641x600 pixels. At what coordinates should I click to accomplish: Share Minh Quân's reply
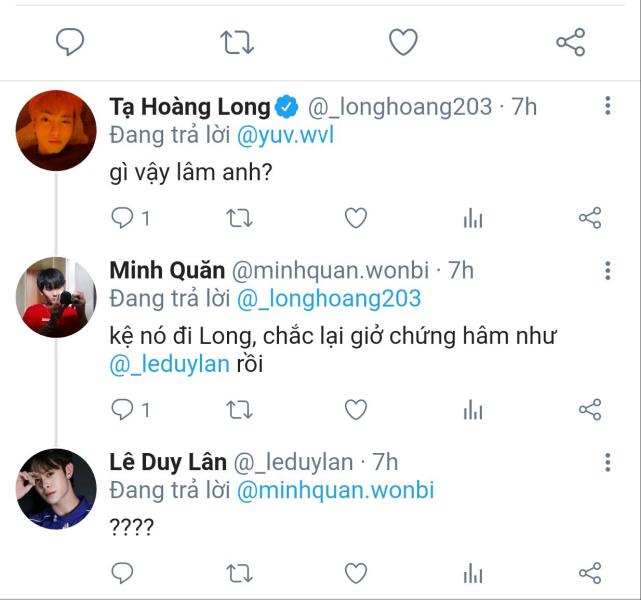590,410
